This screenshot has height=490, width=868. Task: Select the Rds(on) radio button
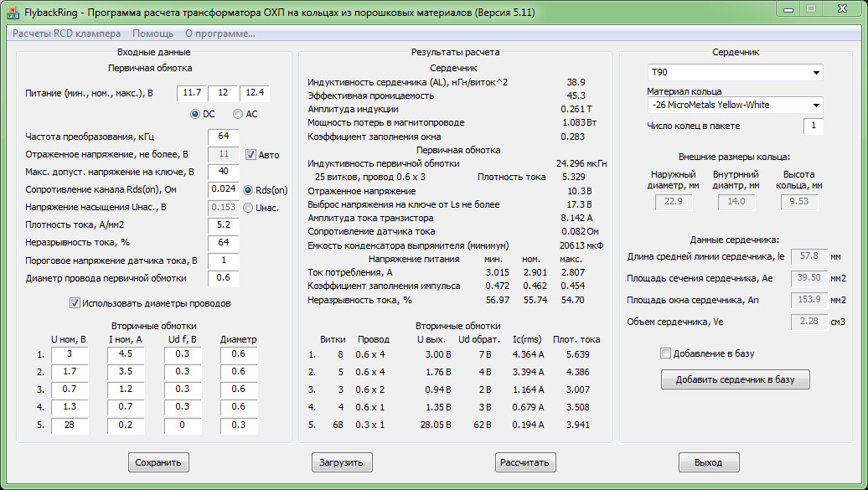coord(248,190)
